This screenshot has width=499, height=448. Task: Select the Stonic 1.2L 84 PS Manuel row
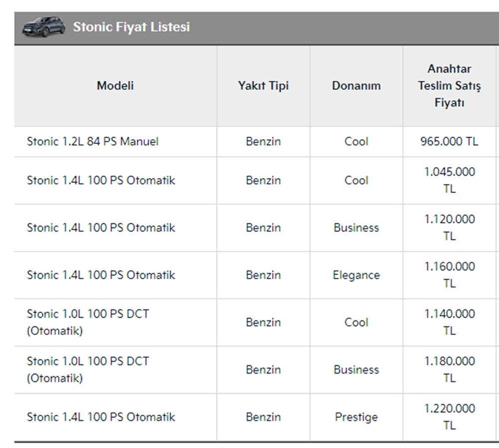click(x=93, y=141)
